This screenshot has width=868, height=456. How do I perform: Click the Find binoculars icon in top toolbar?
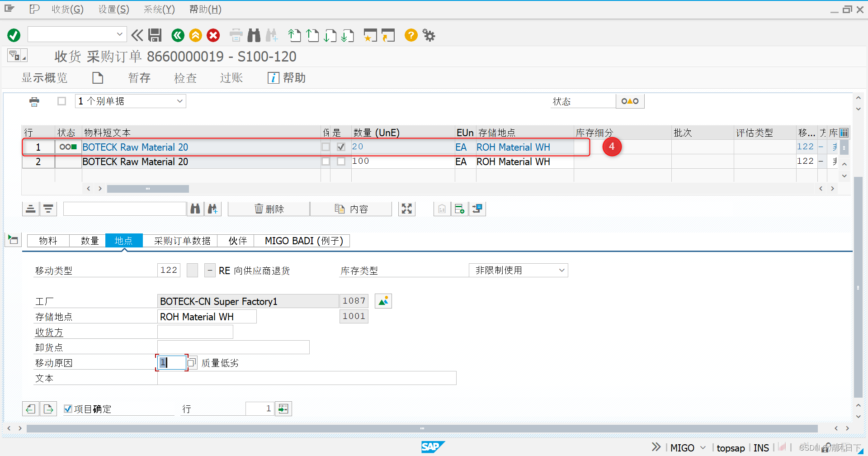(x=254, y=35)
